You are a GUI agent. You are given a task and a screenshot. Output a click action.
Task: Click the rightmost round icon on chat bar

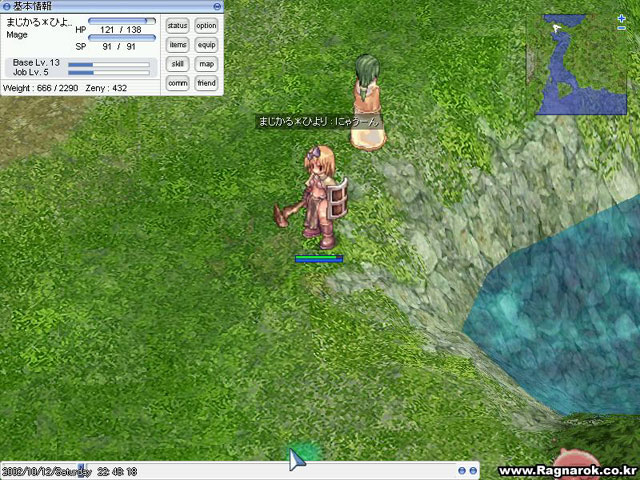coord(473,471)
